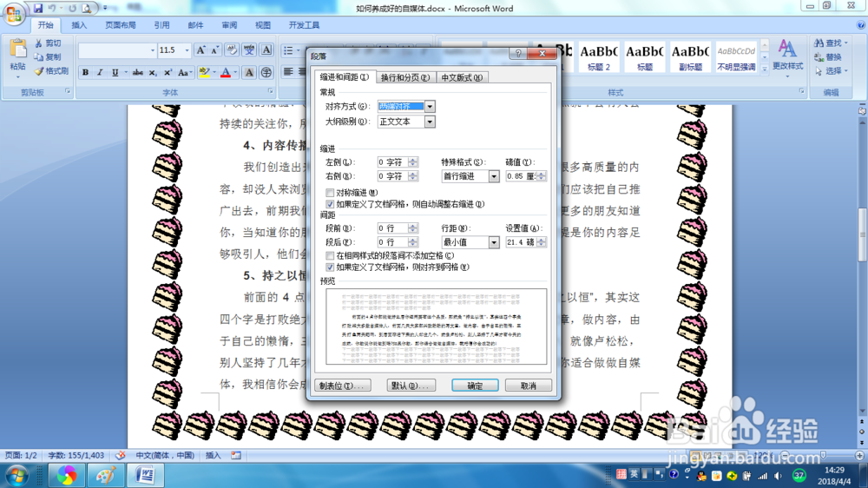Click the zoom in plus button
Viewport: 868px width, 488px height.
(x=859, y=455)
